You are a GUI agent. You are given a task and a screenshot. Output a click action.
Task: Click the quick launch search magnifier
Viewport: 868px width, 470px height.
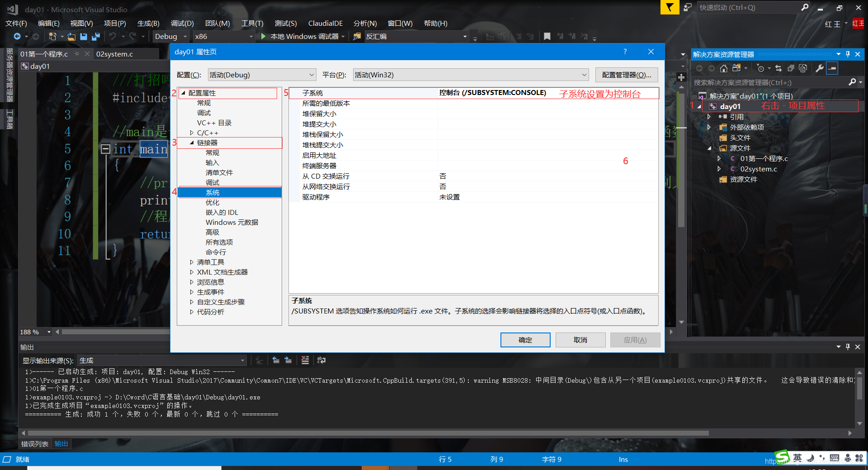(805, 7)
